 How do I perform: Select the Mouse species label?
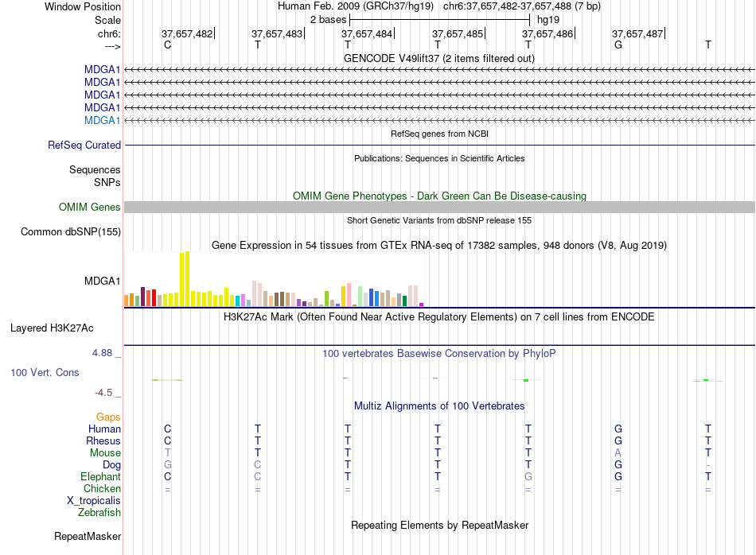[x=106, y=453]
